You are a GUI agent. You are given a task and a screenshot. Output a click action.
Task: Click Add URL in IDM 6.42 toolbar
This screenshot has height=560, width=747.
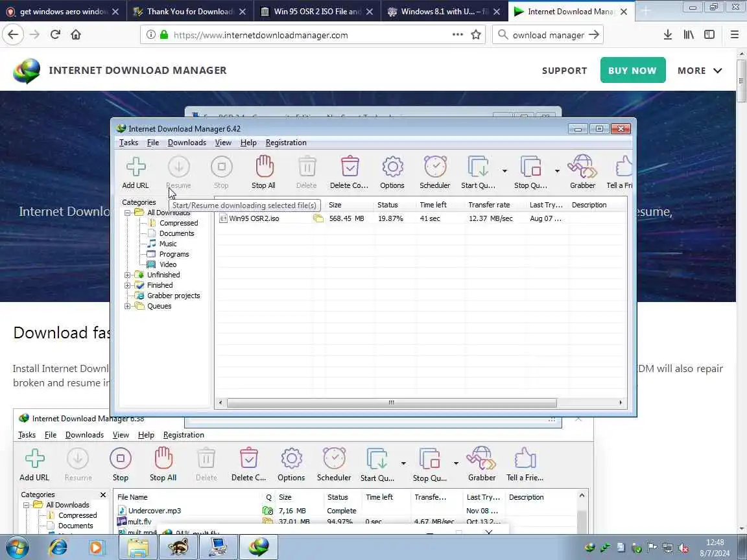(x=136, y=172)
